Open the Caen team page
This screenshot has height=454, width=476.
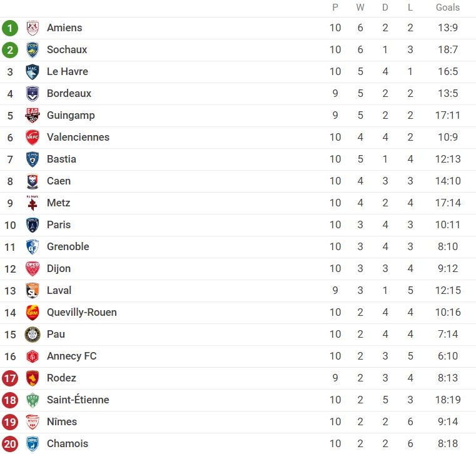pyautogui.click(x=59, y=181)
